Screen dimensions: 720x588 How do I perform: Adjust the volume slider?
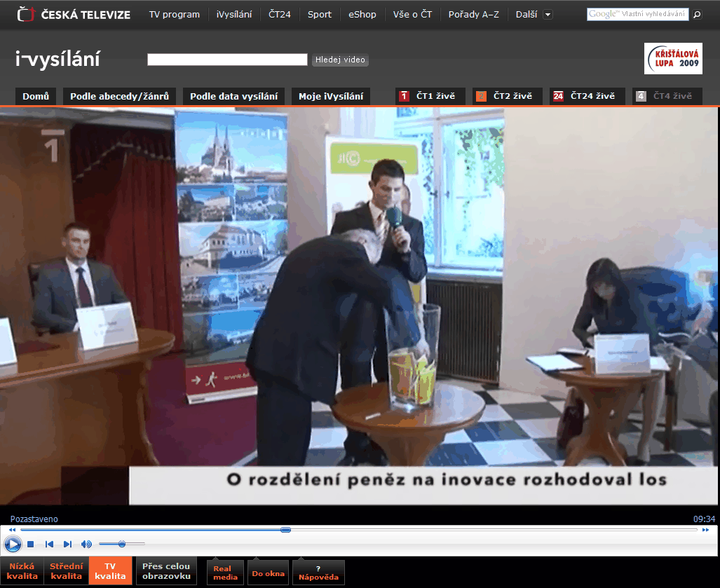pos(122,544)
